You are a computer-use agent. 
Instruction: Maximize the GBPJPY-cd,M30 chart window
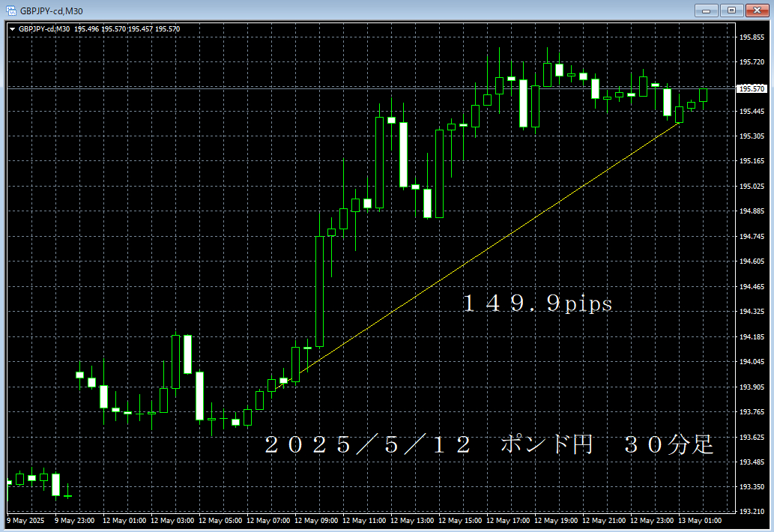731,10
